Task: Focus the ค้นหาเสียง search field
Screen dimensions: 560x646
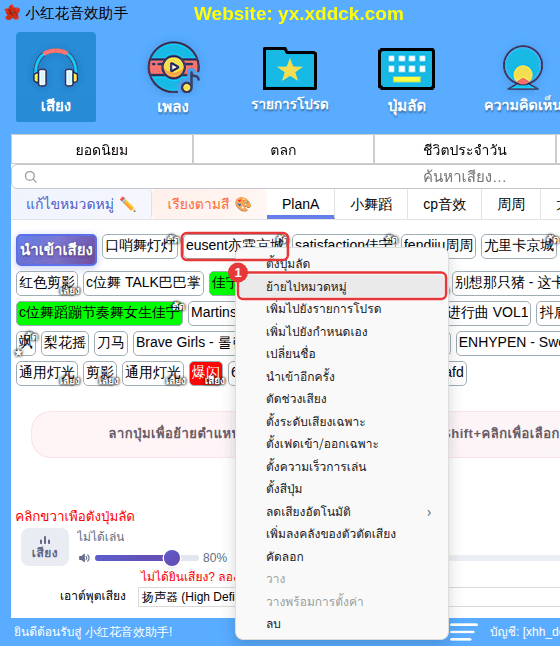Action: pos(288,177)
